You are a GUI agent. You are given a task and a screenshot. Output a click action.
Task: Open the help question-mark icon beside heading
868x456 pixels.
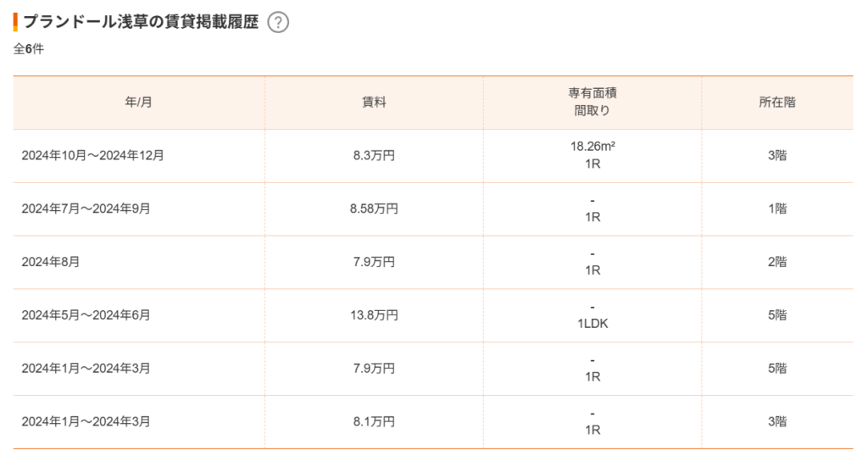278,23
